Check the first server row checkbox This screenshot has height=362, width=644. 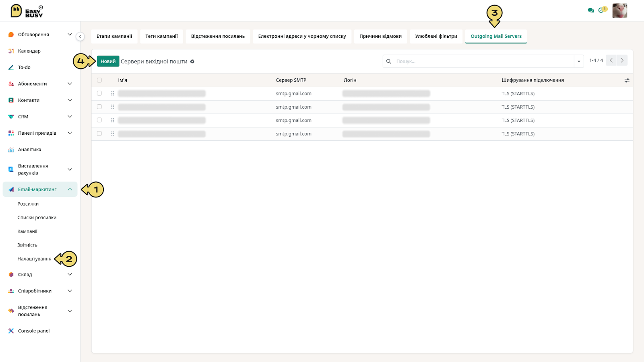point(99,93)
